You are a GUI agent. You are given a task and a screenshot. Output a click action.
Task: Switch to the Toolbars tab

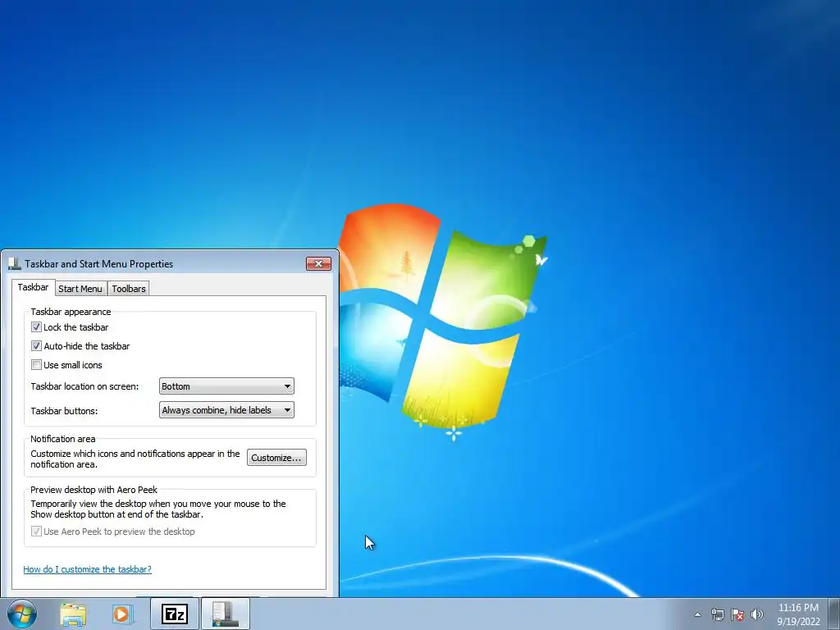pos(129,288)
